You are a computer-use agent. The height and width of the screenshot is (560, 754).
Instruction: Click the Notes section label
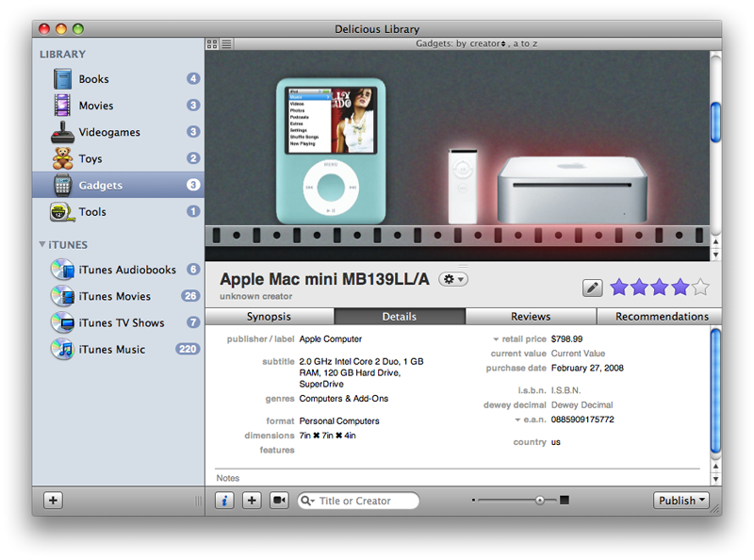[x=227, y=478]
